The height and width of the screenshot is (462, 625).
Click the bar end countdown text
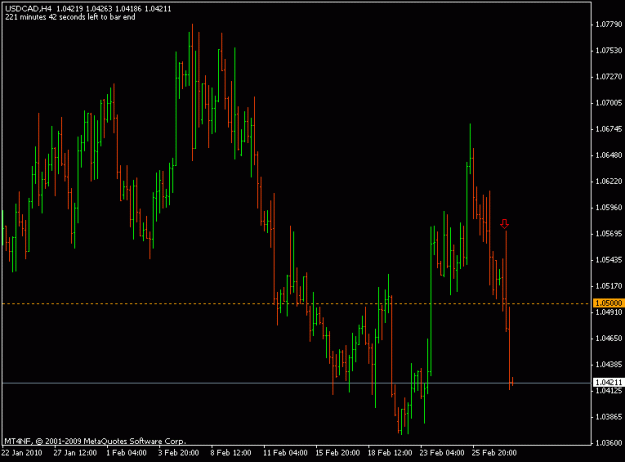pos(70,17)
